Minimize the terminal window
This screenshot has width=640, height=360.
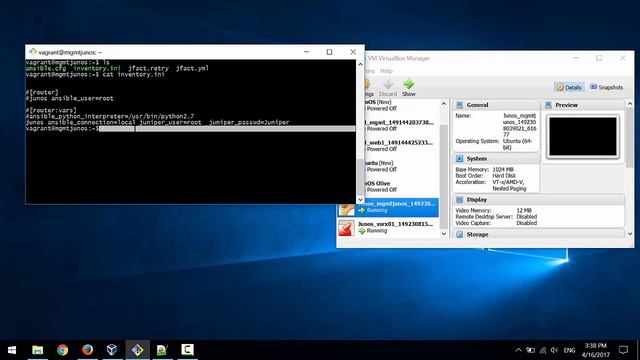click(307, 52)
